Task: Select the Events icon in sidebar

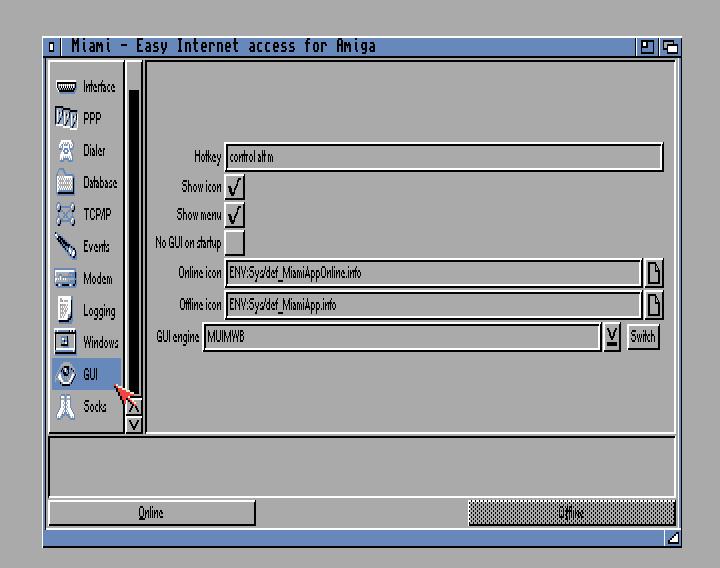Action: (x=66, y=247)
